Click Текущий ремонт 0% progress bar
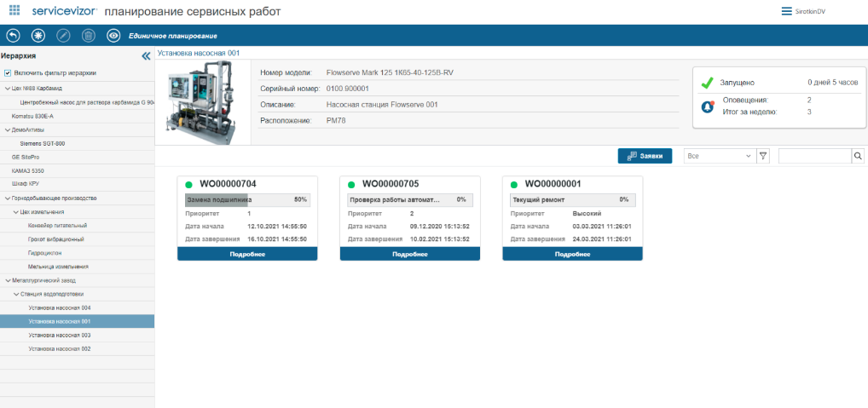The image size is (868, 408). tap(573, 199)
